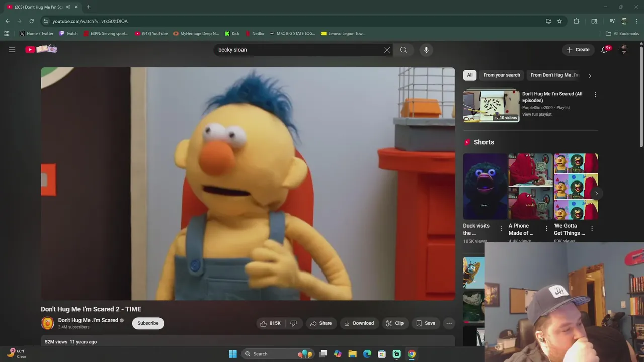Open options for Duck visits Short

[x=501, y=228]
